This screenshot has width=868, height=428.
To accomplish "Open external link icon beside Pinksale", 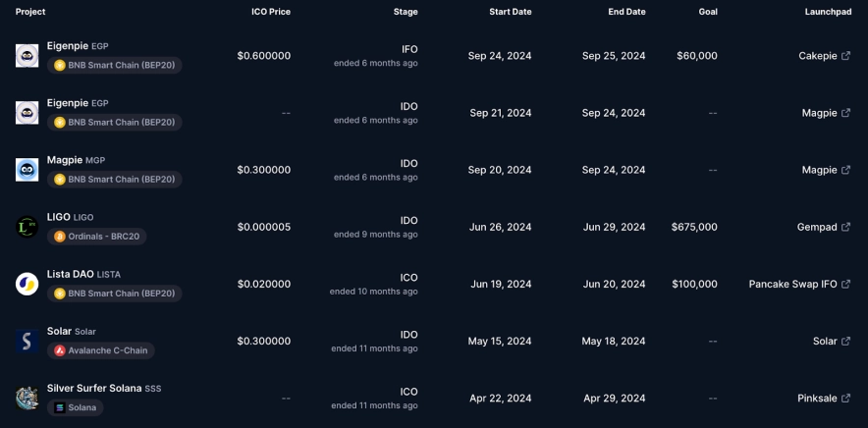I will (x=846, y=399).
